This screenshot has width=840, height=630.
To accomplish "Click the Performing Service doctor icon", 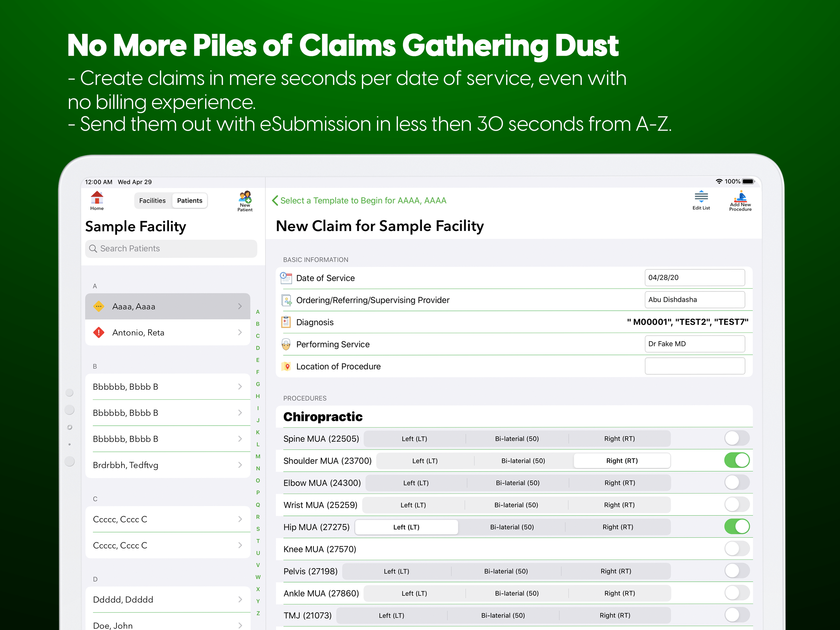I will pos(286,344).
